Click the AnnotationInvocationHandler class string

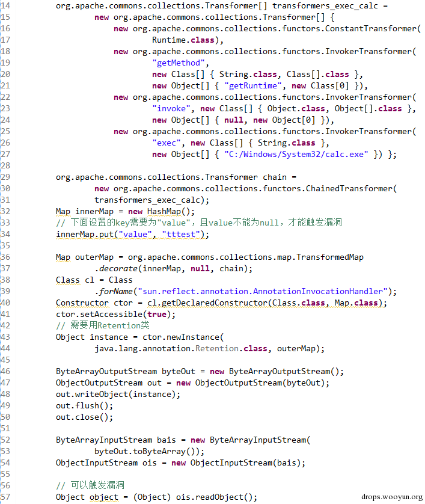pyautogui.click(x=263, y=292)
